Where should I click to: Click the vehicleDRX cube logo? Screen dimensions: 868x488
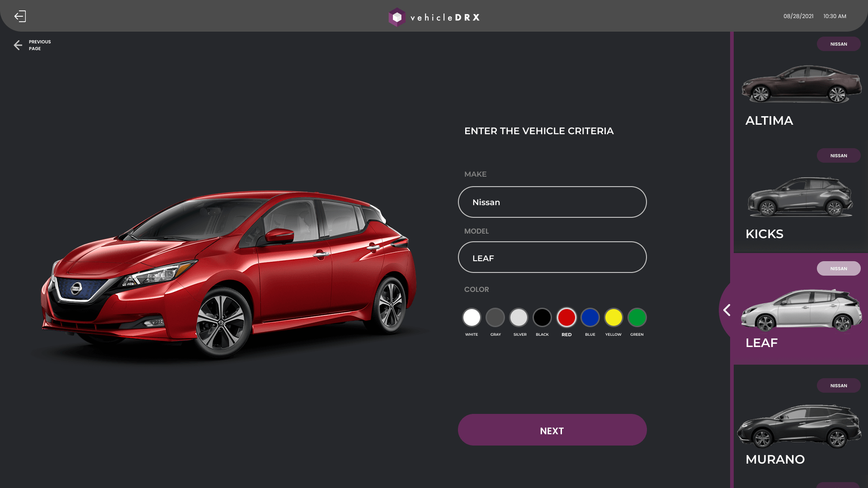397,17
